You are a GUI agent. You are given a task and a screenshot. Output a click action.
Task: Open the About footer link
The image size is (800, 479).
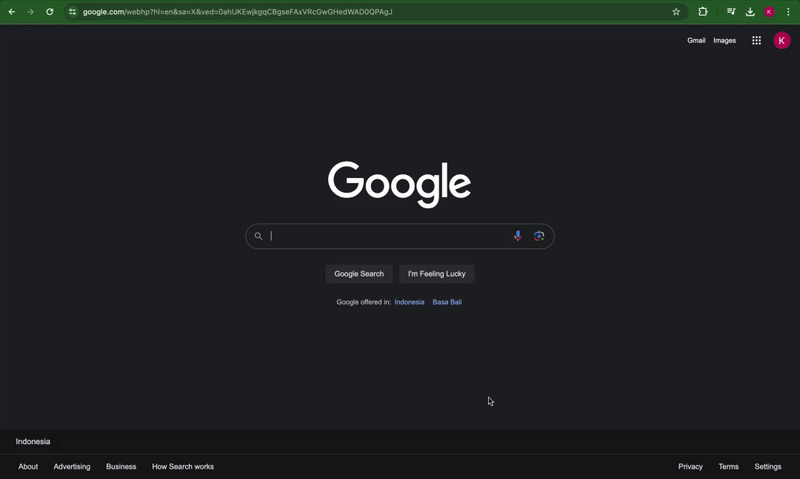click(x=28, y=466)
